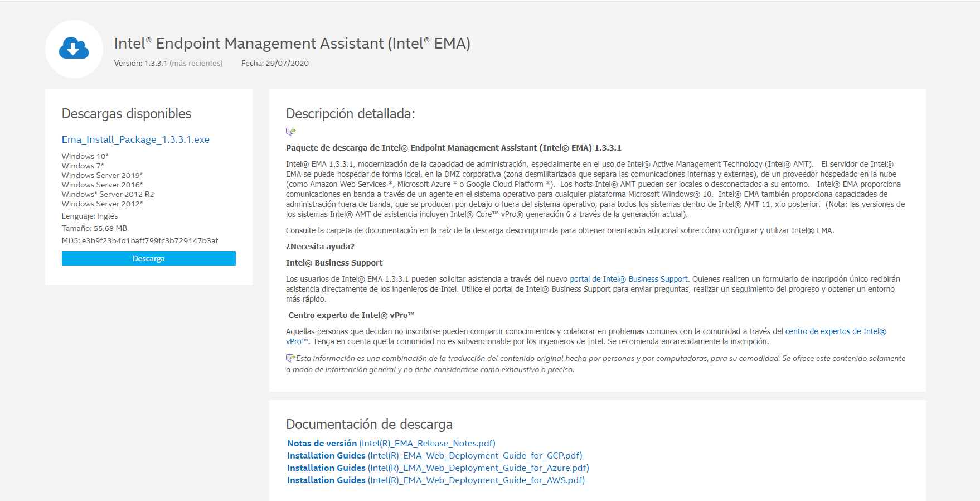Open Installation Guide for AWS PDF
This screenshot has width=980, height=501.
point(436,480)
